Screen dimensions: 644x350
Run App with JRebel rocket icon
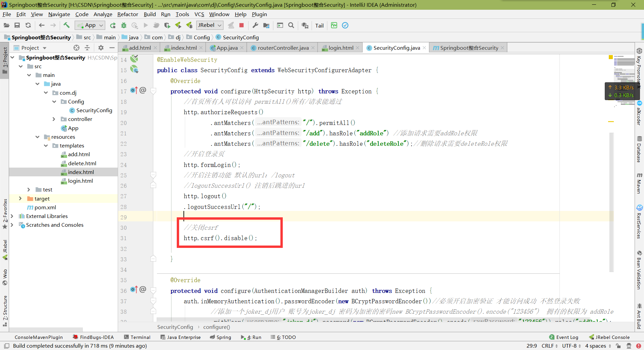[178, 25]
